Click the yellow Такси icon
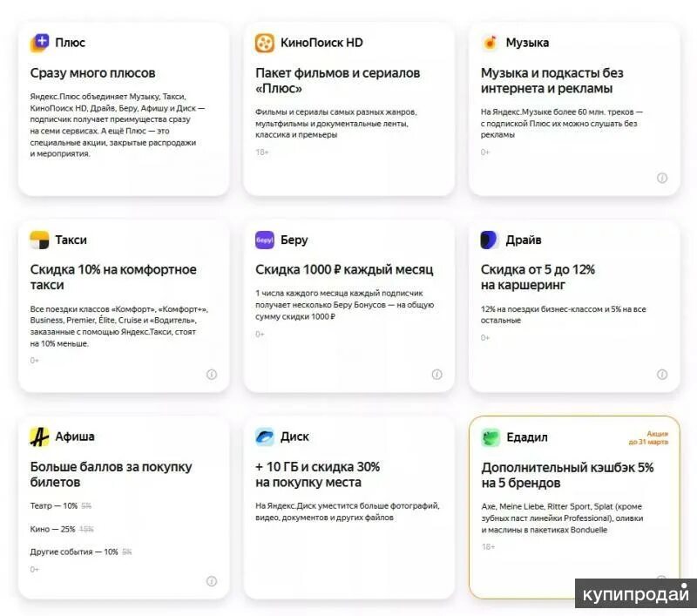Viewport: 697px width, 616px height. [x=39, y=240]
